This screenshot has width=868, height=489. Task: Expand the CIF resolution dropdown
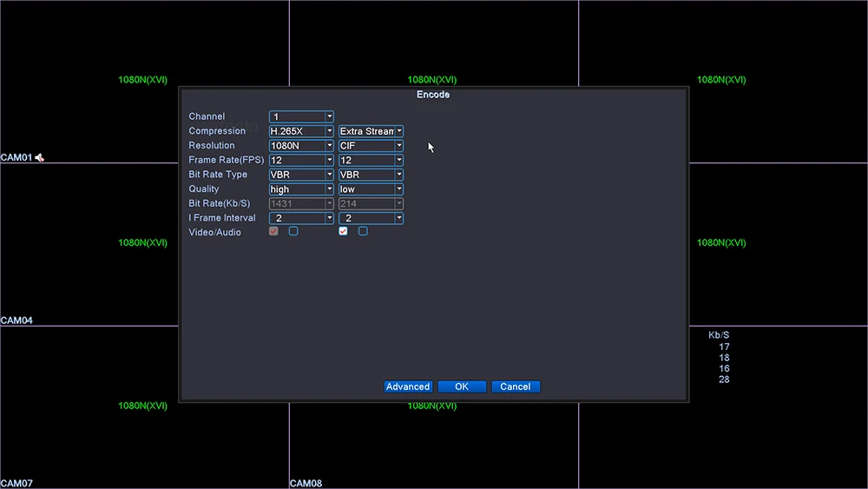(x=371, y=146)
